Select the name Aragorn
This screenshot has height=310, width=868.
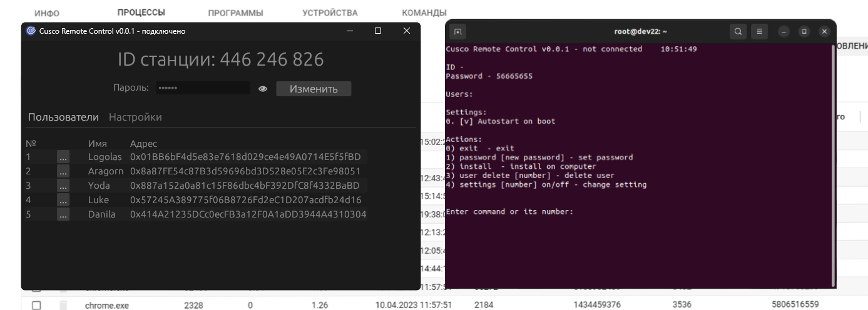click(107, 171)
